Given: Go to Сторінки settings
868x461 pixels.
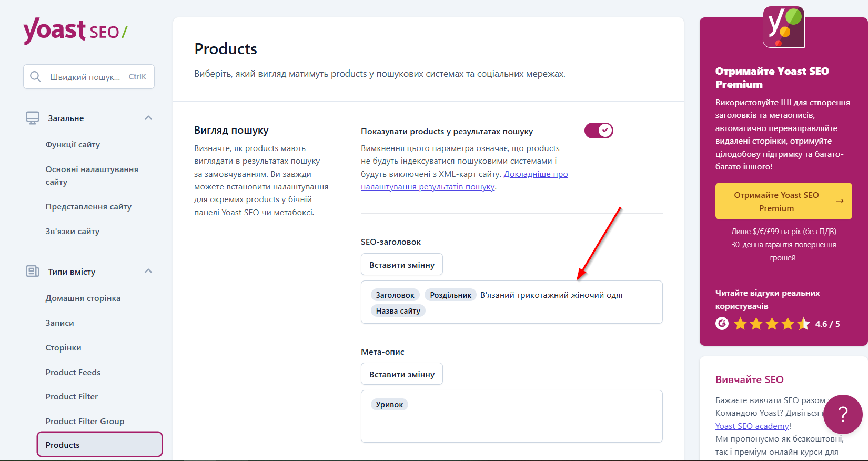Looking at the screenshot, I should point(63,348).
